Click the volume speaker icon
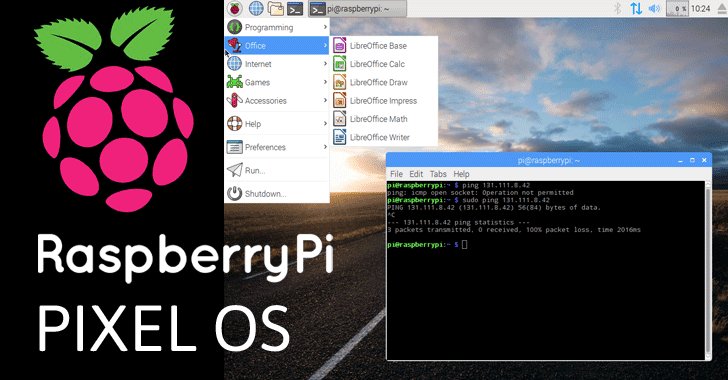 (x=654, y=8)
